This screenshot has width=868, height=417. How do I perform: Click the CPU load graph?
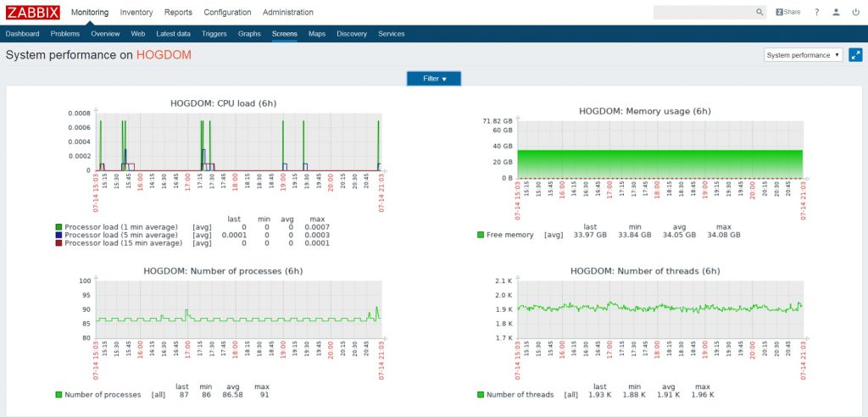tap(238, 142)
